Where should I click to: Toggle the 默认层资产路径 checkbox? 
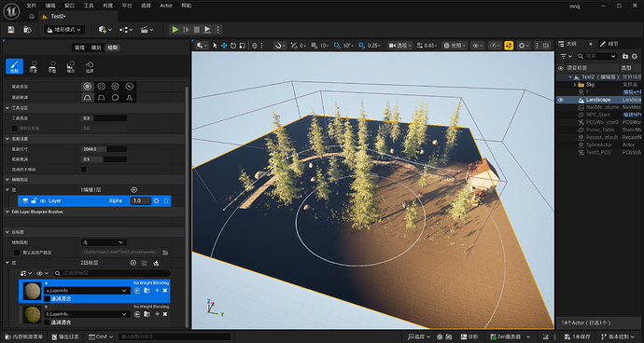(x=17, y=253)
